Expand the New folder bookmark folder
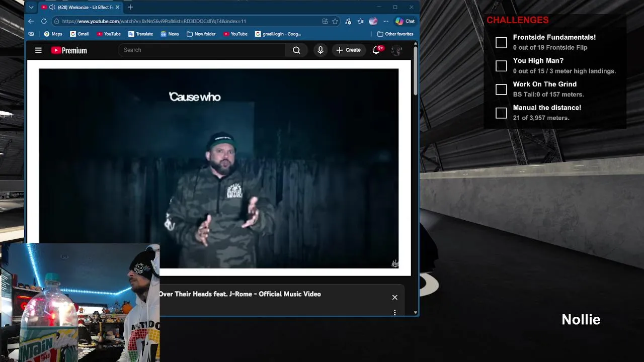Image resolution: width=644 pixels, height=362 pixels. [201, 34]
